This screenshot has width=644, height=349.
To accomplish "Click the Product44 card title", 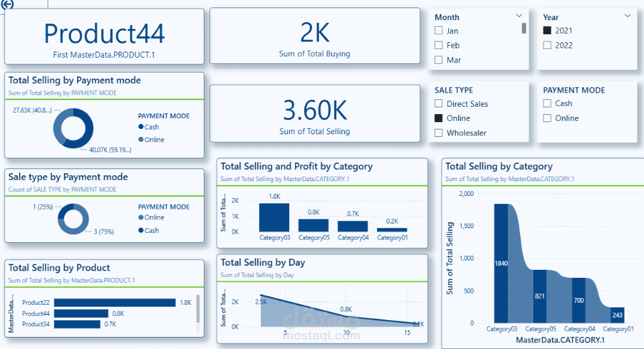I will tap(105, 34).
